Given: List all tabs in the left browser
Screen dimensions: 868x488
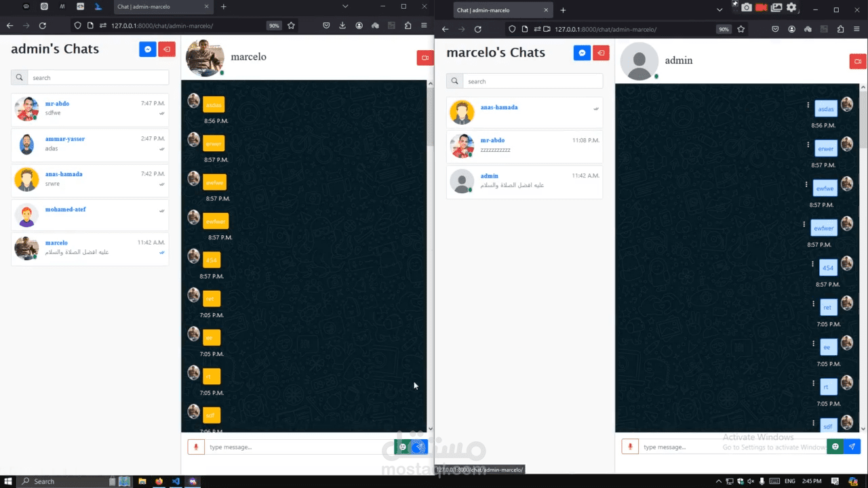Looking at the screenshot, I should click(x=345, y=6).
